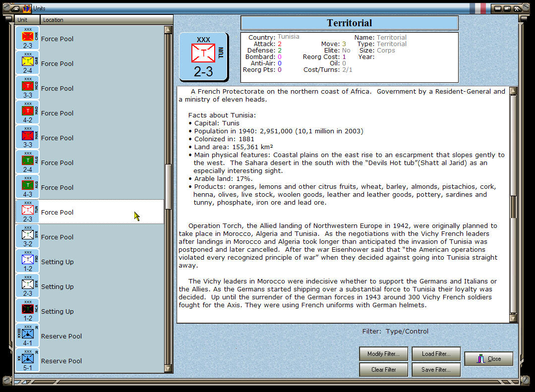535x392 pixels.
Task: Clear the current Type/Control filter
Action: (x=383, y=369)
